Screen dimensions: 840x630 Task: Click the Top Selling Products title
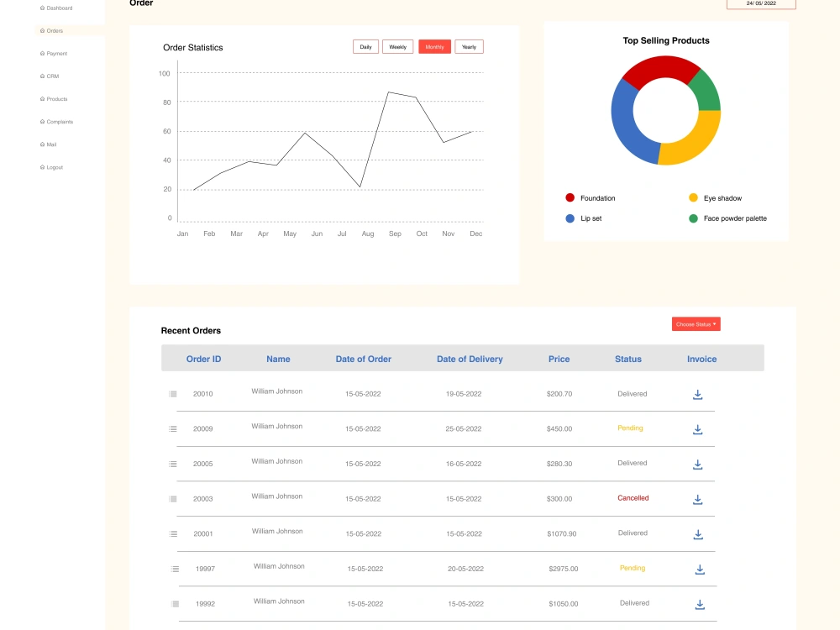click(x=666, y=40)
